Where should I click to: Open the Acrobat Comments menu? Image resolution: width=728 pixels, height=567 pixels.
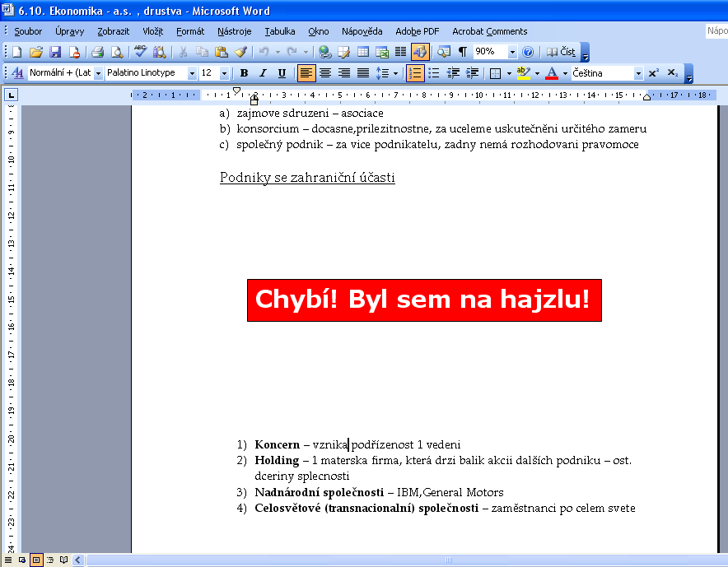490,31
